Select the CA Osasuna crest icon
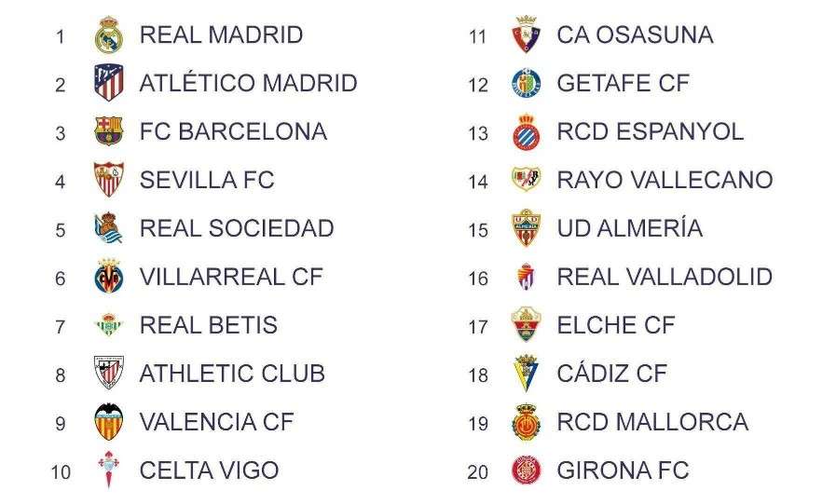The width and height of the screenshot is (836, 504). tap(526, 35)
